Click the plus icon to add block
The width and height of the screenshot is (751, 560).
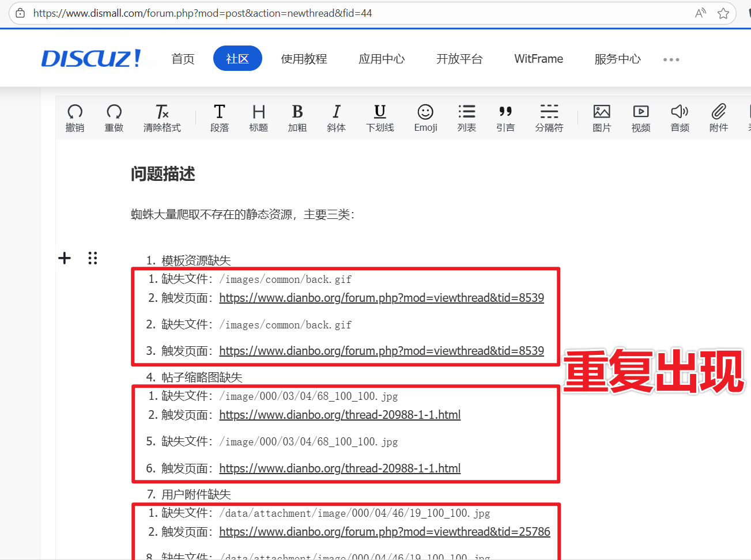tap(65, 258)
